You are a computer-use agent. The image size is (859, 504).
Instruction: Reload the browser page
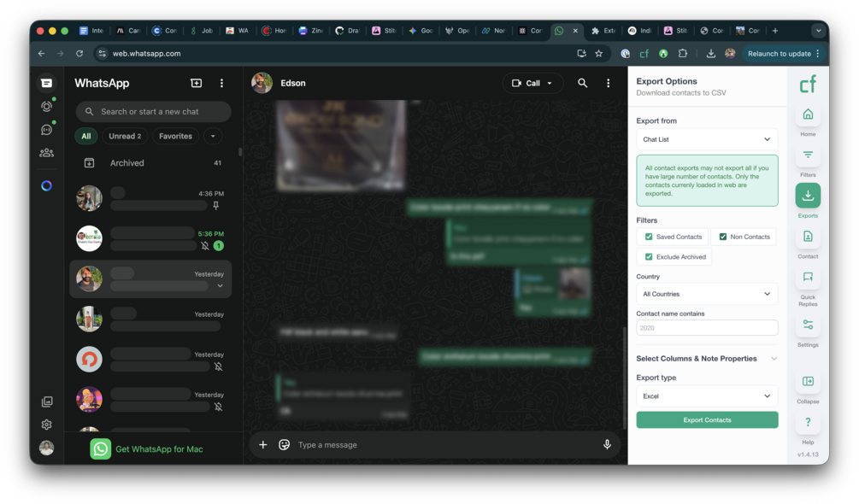79,54
